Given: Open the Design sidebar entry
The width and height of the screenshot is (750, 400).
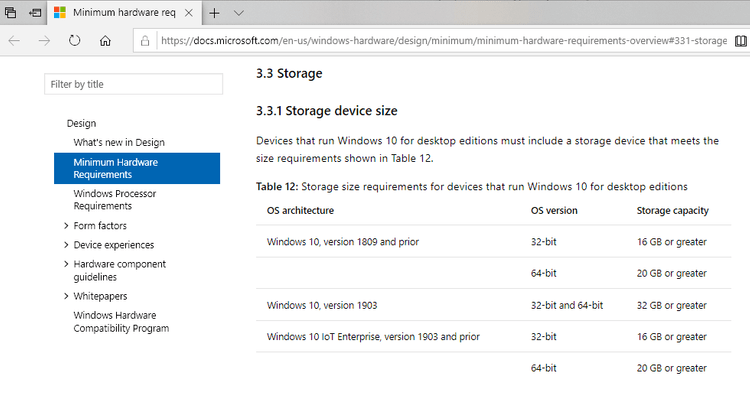Looking at the screenshot, I should (x=81, y=123).
